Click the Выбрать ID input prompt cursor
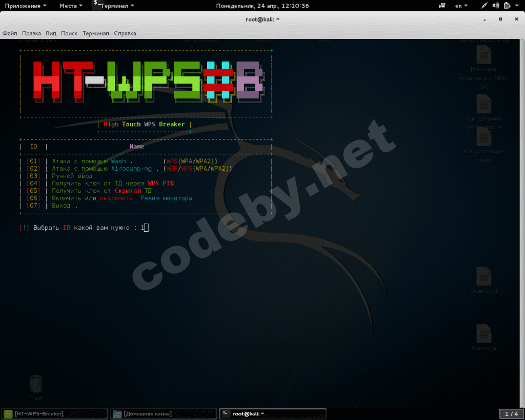Viewport: 525px width, 420px height. pyautogui.click(x=146, y=228)
